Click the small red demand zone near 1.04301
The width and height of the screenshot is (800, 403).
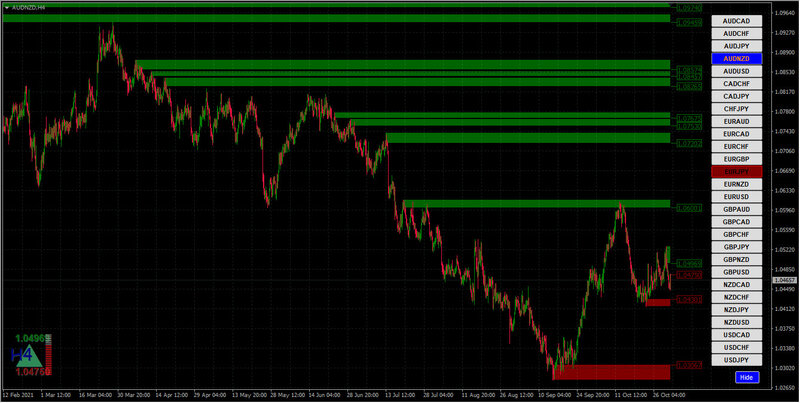[x=658, y=303]
